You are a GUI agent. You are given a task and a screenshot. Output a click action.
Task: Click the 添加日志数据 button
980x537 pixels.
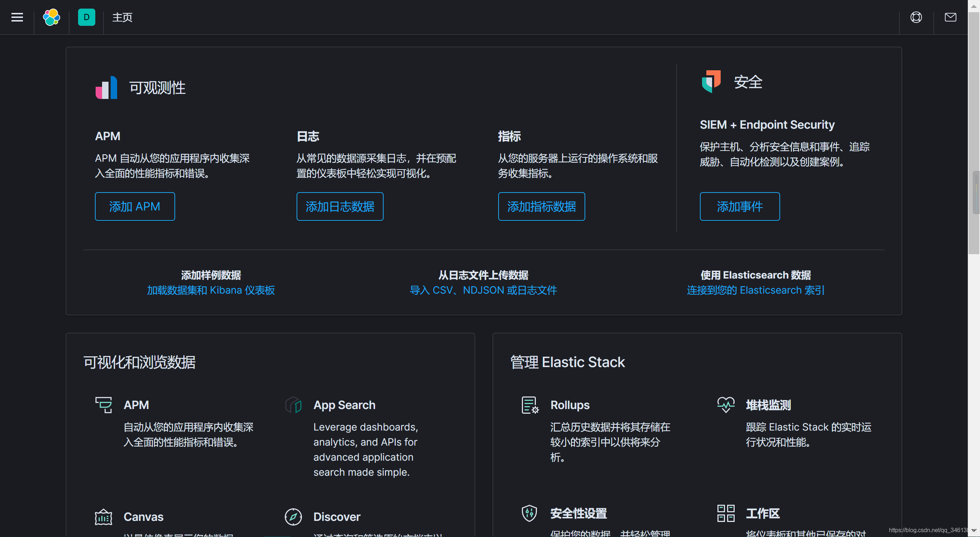click(x=340, y=206)
